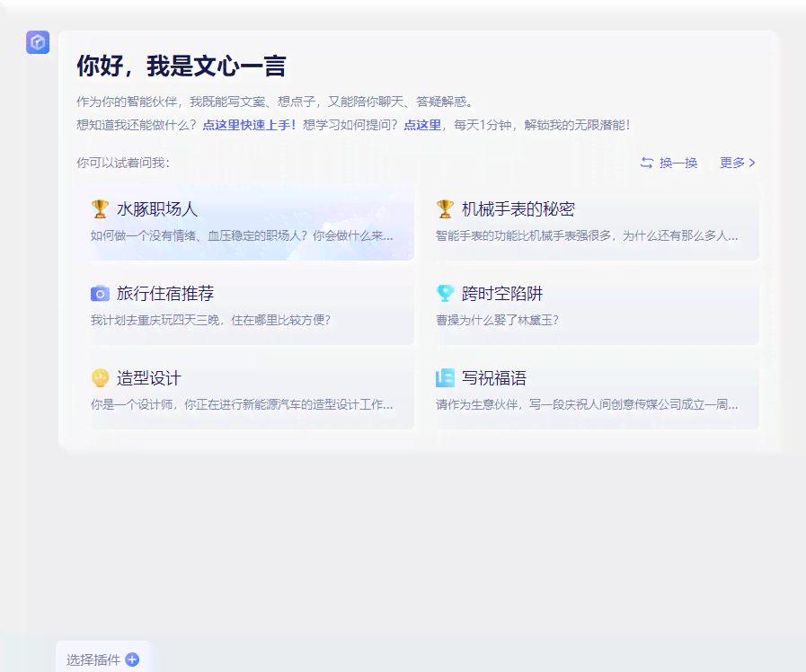Click the ERNIE Bot avatar logo icon
The image size is (806, 672).
coord(38,42)
